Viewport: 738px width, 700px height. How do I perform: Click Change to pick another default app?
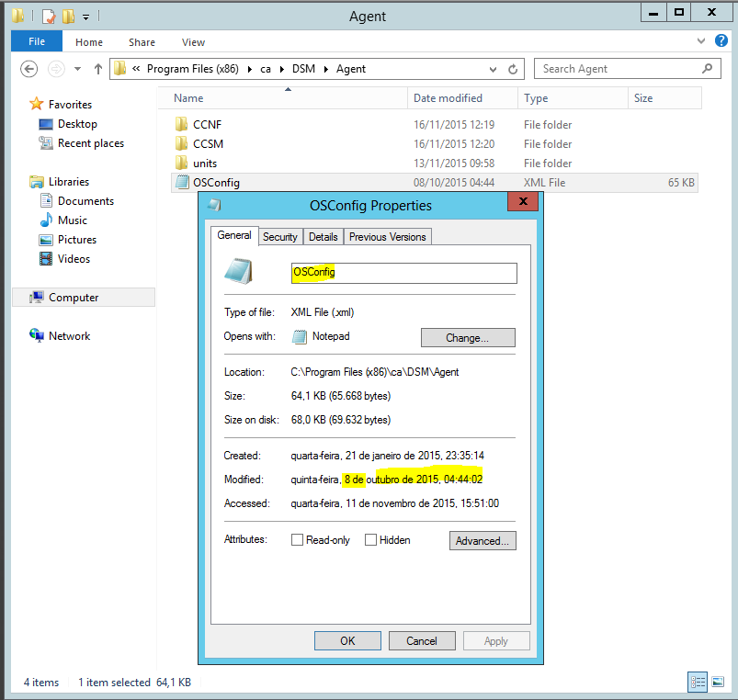(468, 337)
